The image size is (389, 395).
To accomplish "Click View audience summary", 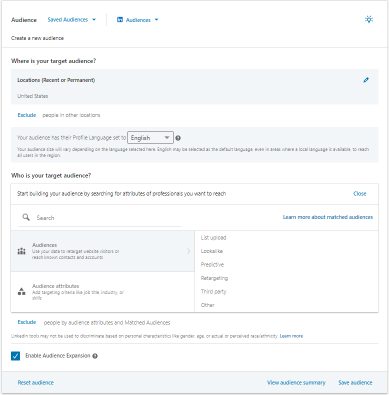I will (x=296, y=383).
